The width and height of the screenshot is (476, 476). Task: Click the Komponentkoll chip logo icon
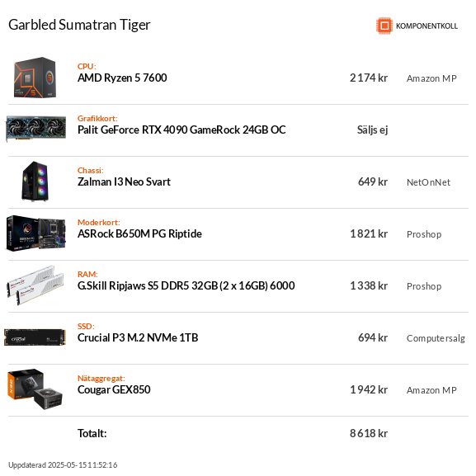point(384,26)
